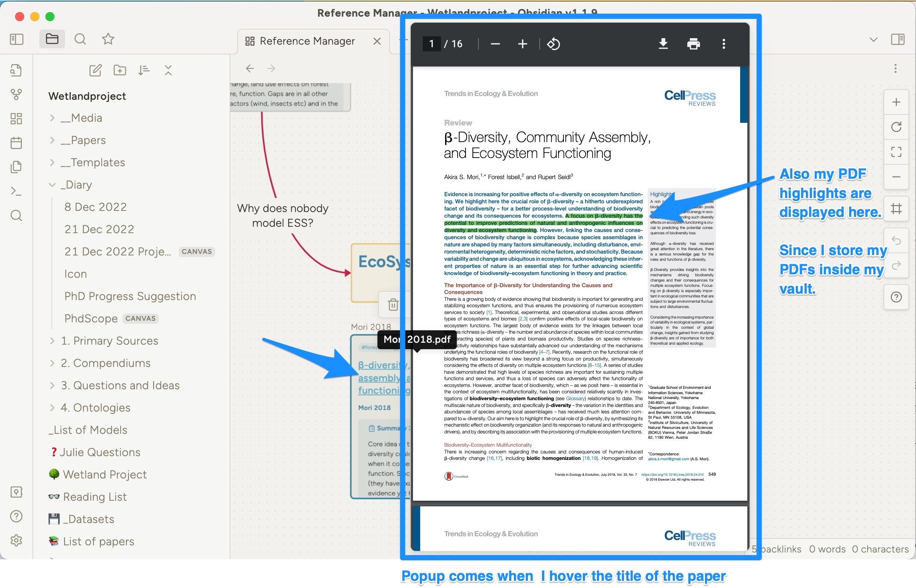
Task: Zoom in on the canvas
Action: tap(896, 102)
